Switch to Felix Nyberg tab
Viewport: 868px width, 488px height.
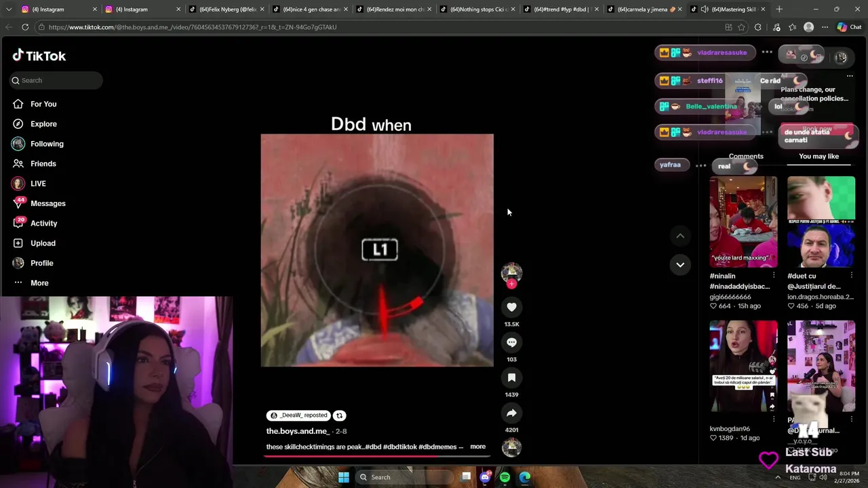click(226, 9)
